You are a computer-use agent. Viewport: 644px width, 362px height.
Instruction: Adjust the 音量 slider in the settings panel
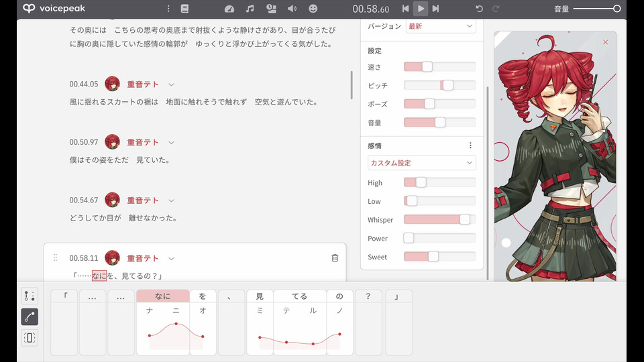pos(439,122)
